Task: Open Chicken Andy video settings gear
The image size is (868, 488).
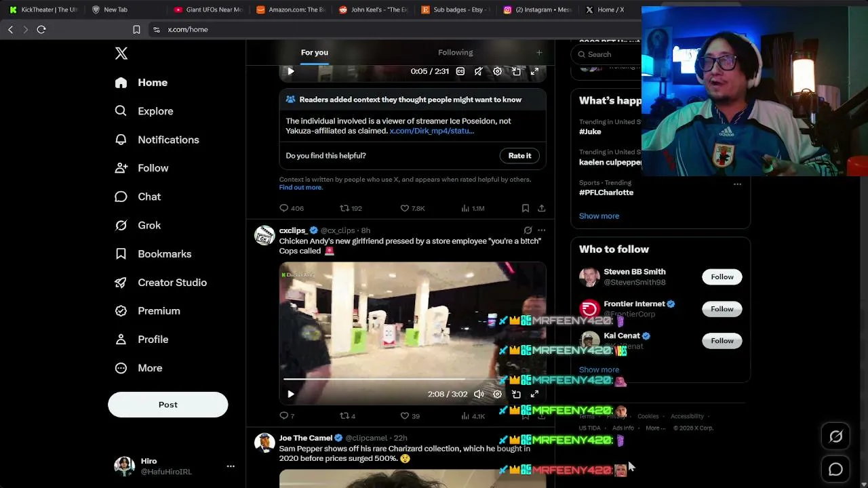Action: pyautogui.click(x=497, y=394)
